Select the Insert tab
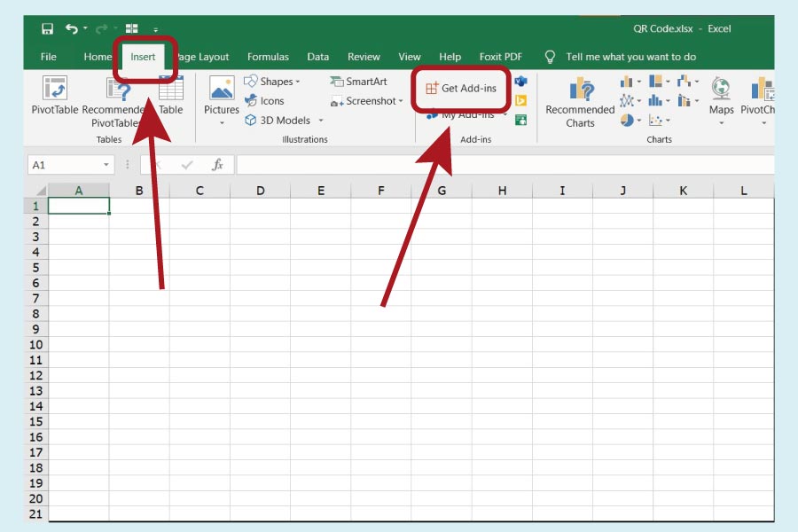 (143, 57)
